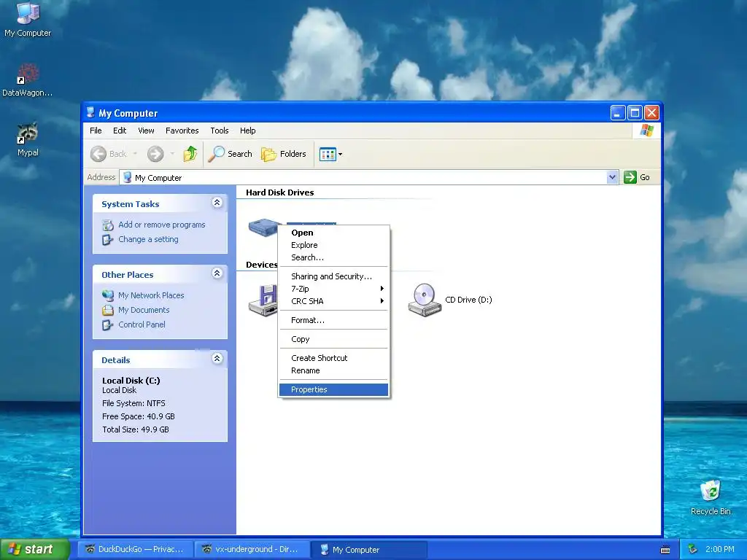This screenshot has height=560, width=747.
Task: Click Change a setting link
Action: tap(148, 239)
